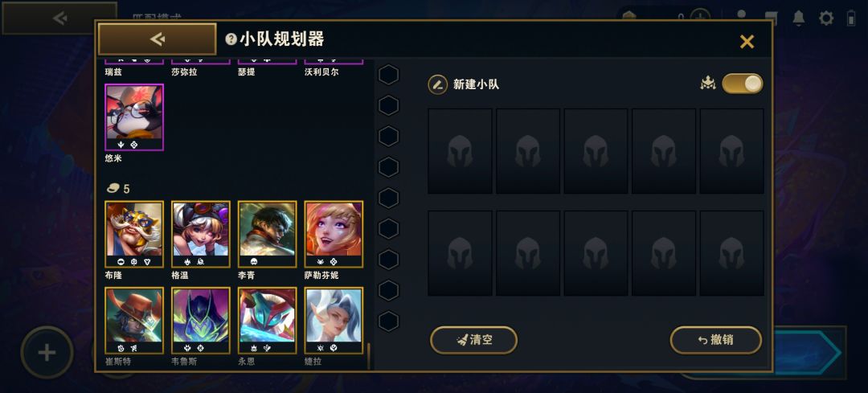Viewport: 868px width, 393px height.
Task: Pick the 李青 champion portrait
Action: click(268, 234)
